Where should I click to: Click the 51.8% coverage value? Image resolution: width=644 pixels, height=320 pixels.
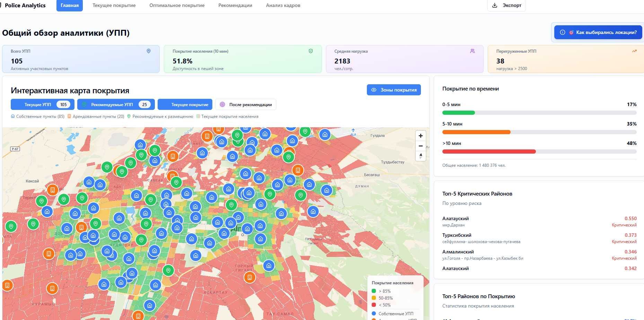[x=183, y=61]
